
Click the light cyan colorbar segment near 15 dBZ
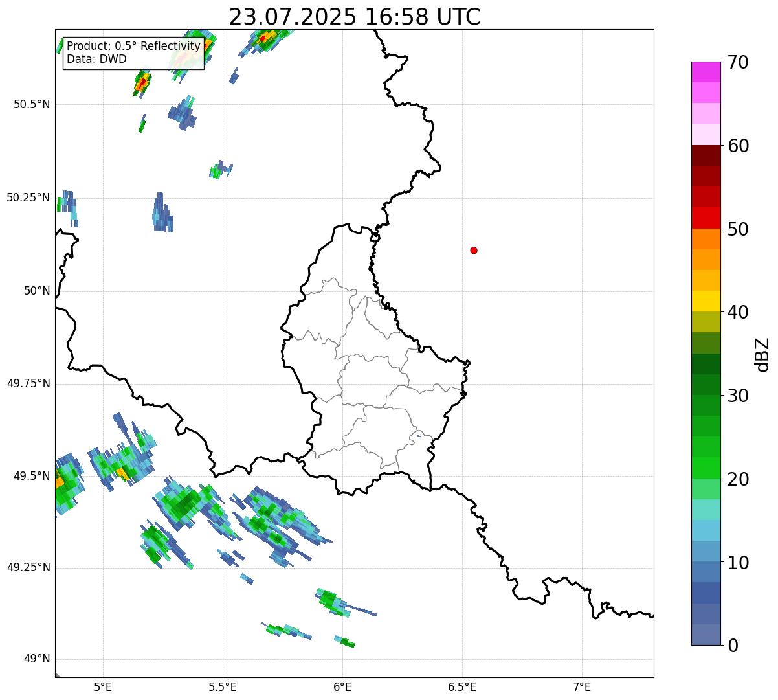tap(706, 510)
